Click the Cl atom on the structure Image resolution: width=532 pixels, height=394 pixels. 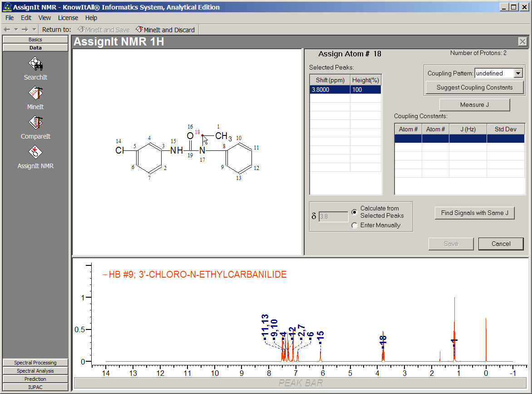[x=119, y=150]
